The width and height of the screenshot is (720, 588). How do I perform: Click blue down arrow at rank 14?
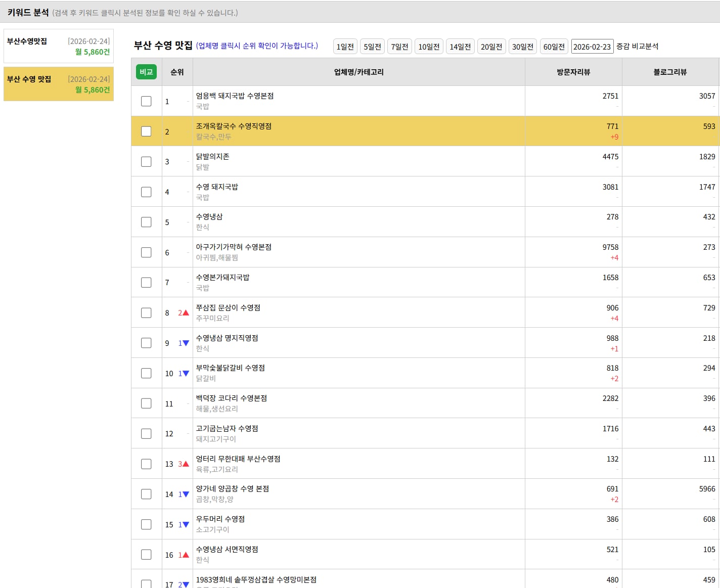186,494
